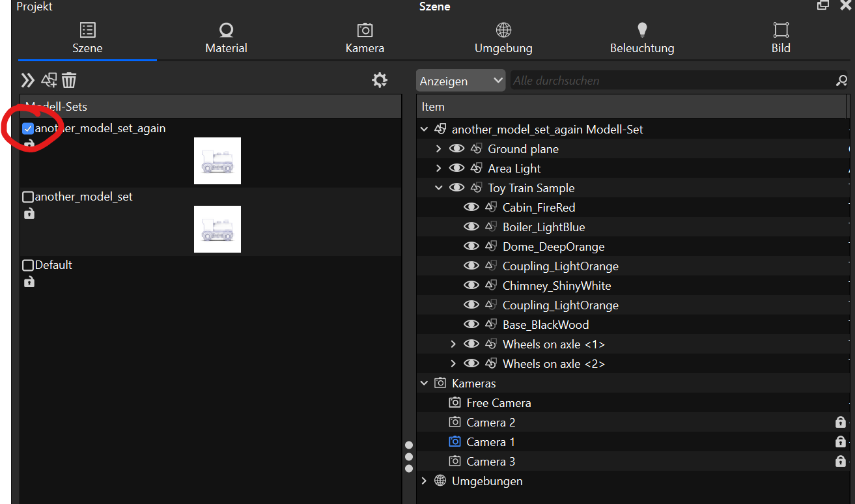Toggle lock on Camera 1 row

click(841, 441)
